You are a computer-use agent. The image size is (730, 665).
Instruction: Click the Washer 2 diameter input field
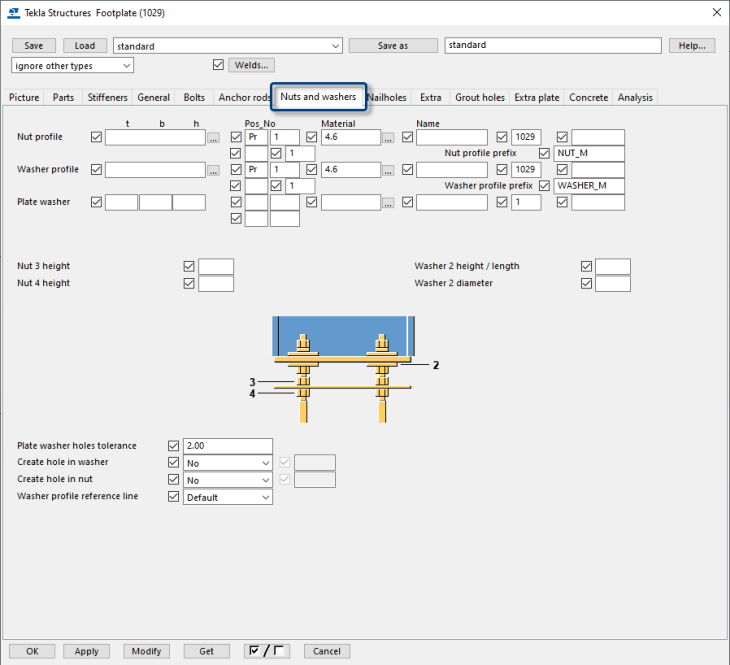(x=612, y=284)
